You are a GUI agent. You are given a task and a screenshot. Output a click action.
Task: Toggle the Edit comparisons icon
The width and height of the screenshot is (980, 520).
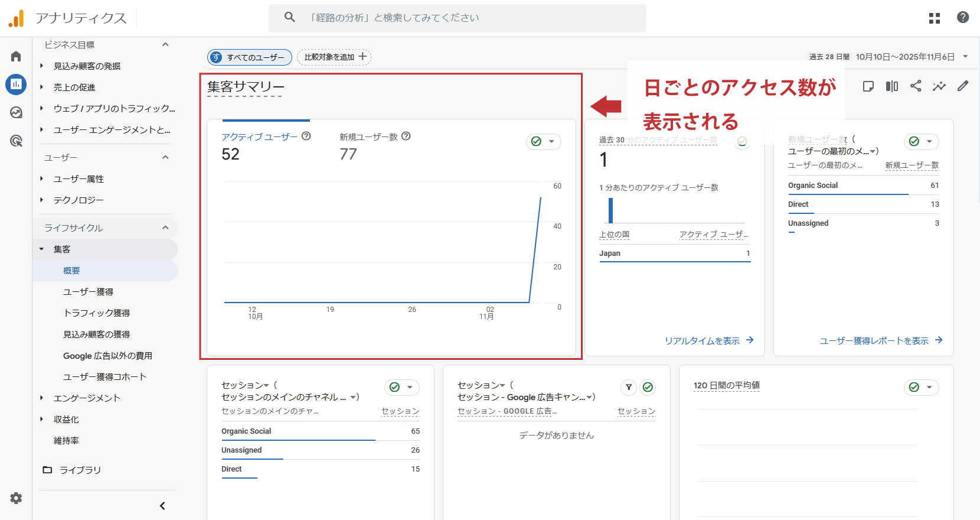click(x=891, y=86)
